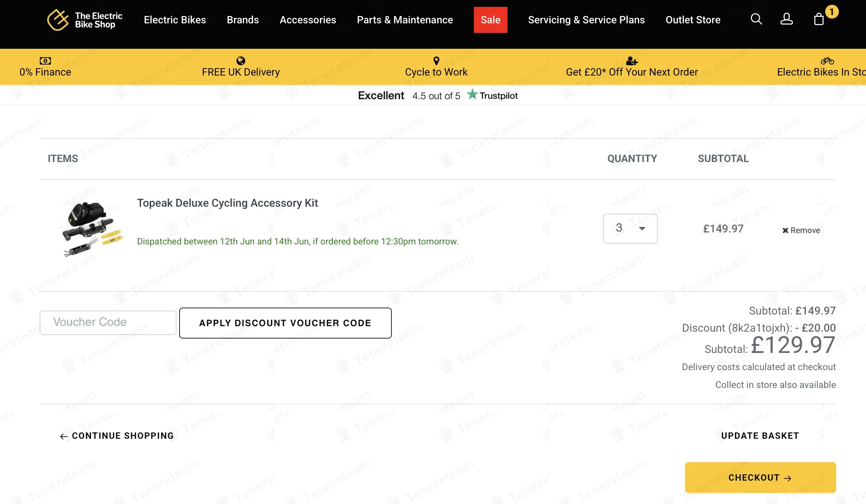This screenshot has width=866, height=504.
Task: Open the Parts & Maintenance menu
Action: point(404,20)
